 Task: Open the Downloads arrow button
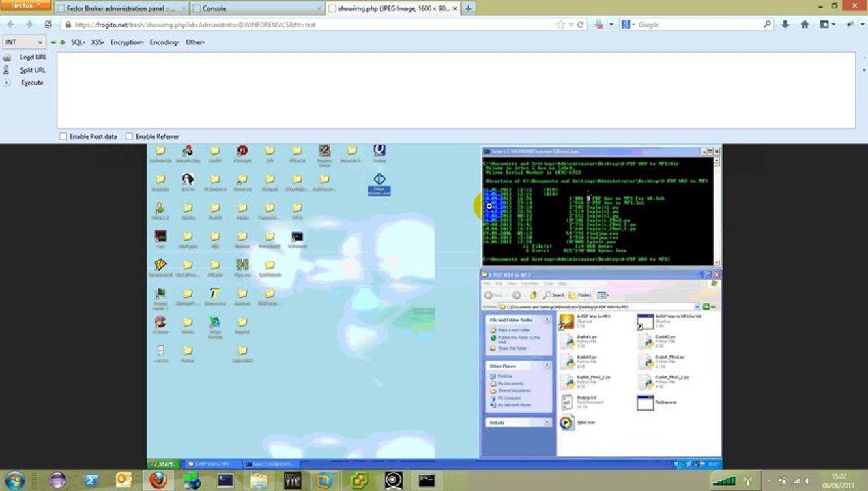[785, 25]
